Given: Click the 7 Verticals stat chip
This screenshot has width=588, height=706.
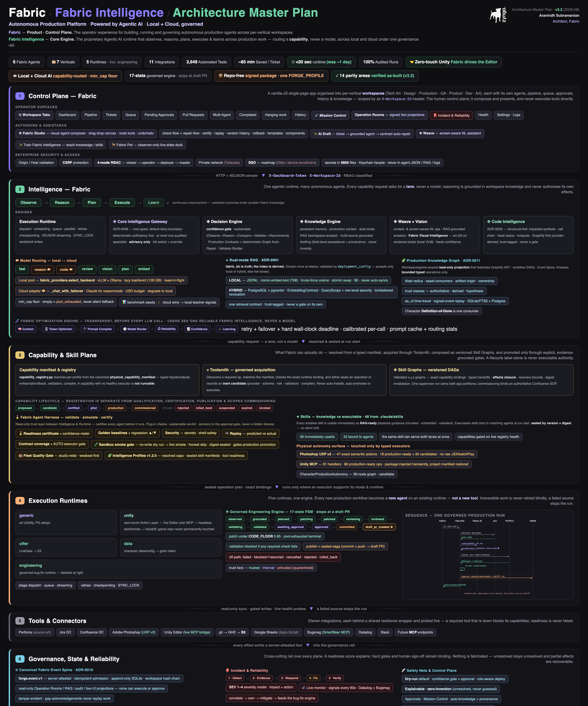Looking at the screenshot, I should tap(63, 62).
